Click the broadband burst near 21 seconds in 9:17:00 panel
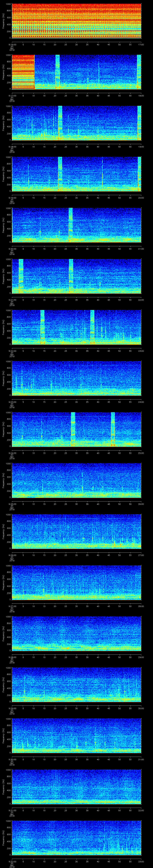This screenshot has height=868, width=153. [58, 72]
